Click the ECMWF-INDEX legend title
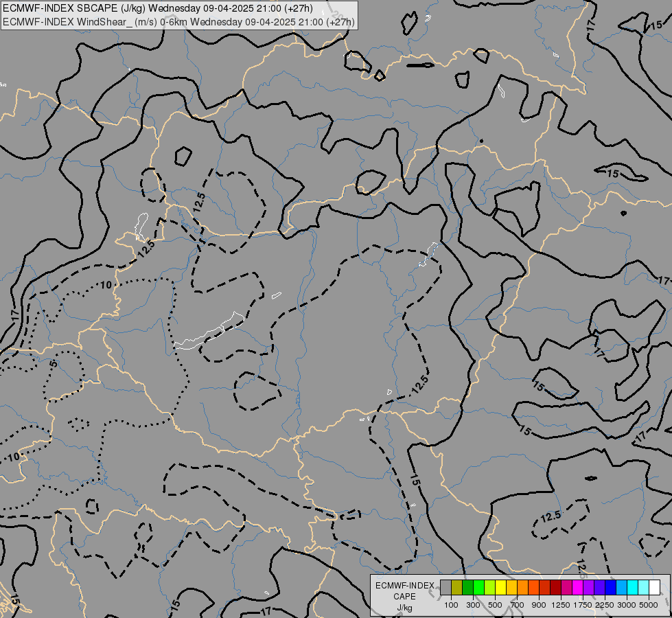This screenshot has height=618, width=672. 405,586
